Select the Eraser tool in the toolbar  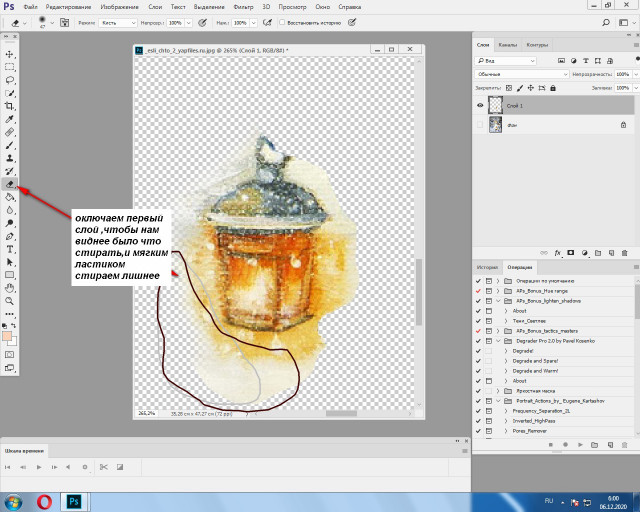[x=10, y=184]
